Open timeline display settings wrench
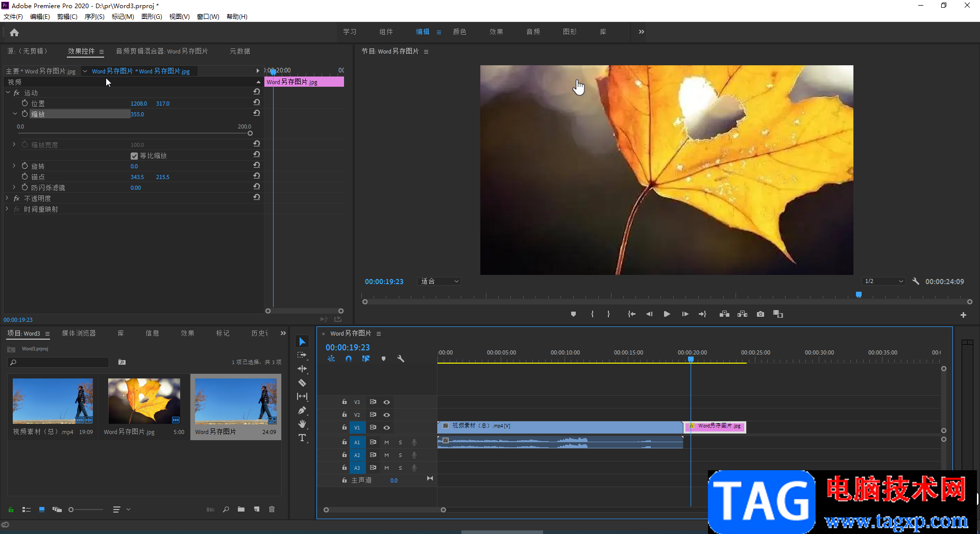This screenshot has height=534, width=980. (x=401, y=359)
